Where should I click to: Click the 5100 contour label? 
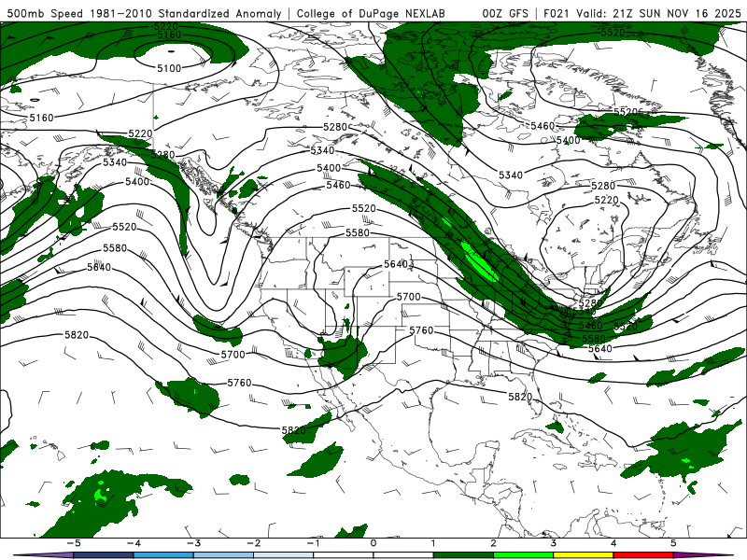pyautogui.click(x=169, y=68)
